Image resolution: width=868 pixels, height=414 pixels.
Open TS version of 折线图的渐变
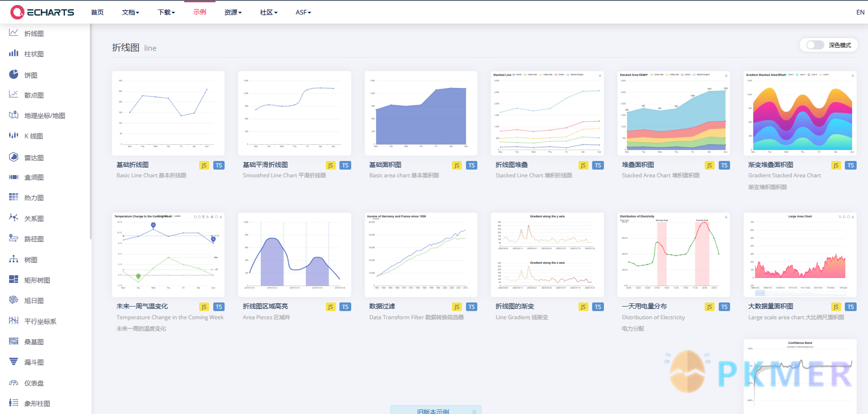(598, 307)
